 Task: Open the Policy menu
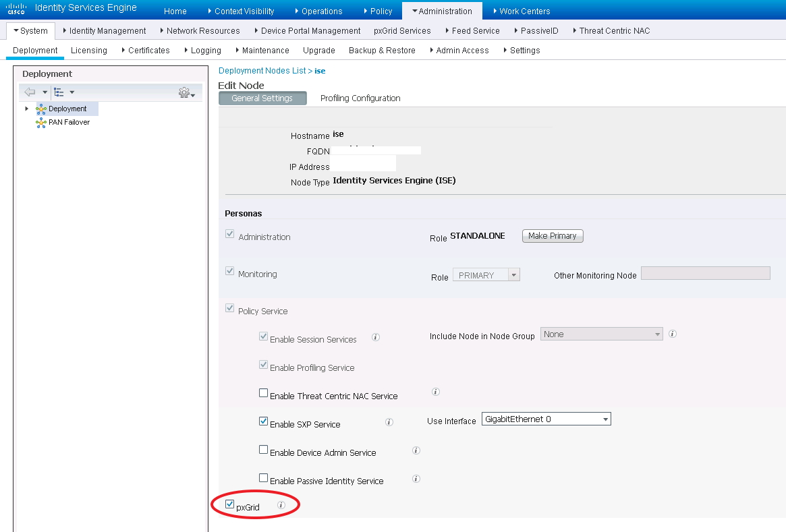[x=377, y=11]
